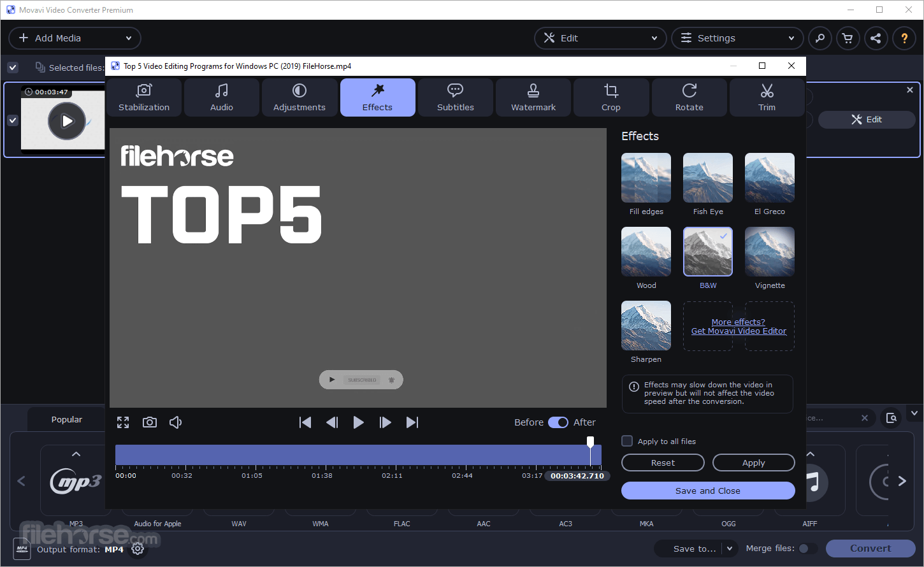Screen dimensions: 924x567
Task: Click the share icon
Action: pos(876,38)
